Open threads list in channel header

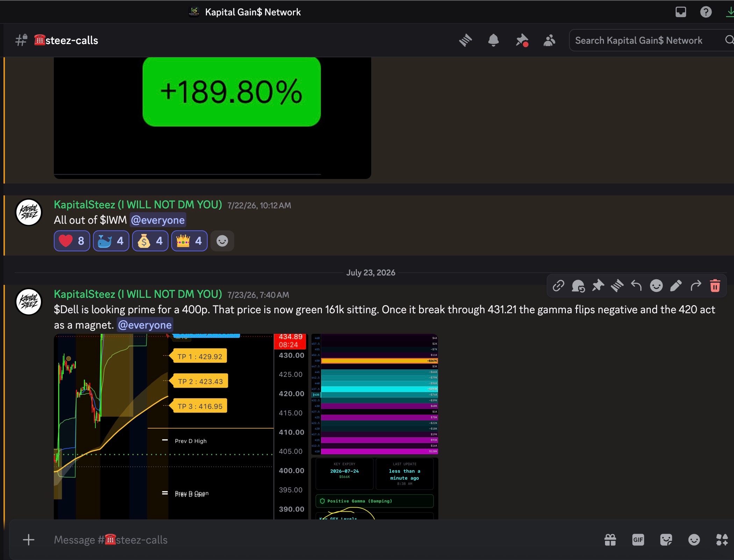pyautogui.click(x=466, y=40)
